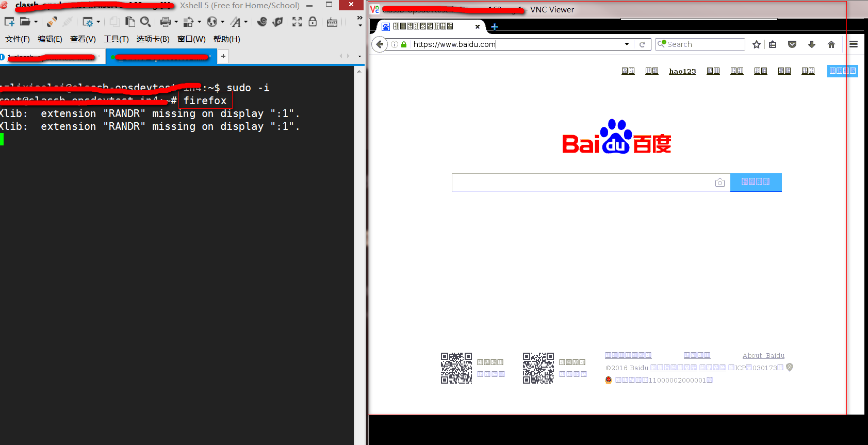This screenshot has width=868, height=445.
Task: Click the Find magnifier icon in Xshell toolbar
Action: pyautogui.click(x=145, y=22)
